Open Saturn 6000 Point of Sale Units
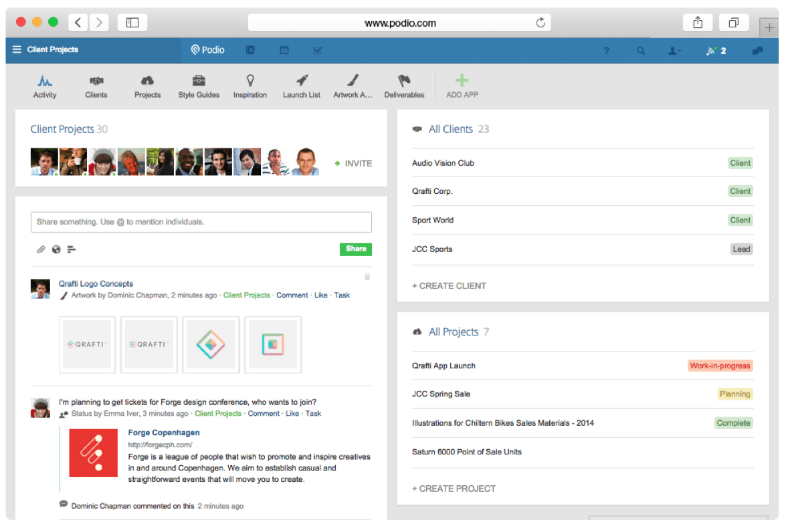The height and width of the screenshot is (532, 788). tap(583, 452)
